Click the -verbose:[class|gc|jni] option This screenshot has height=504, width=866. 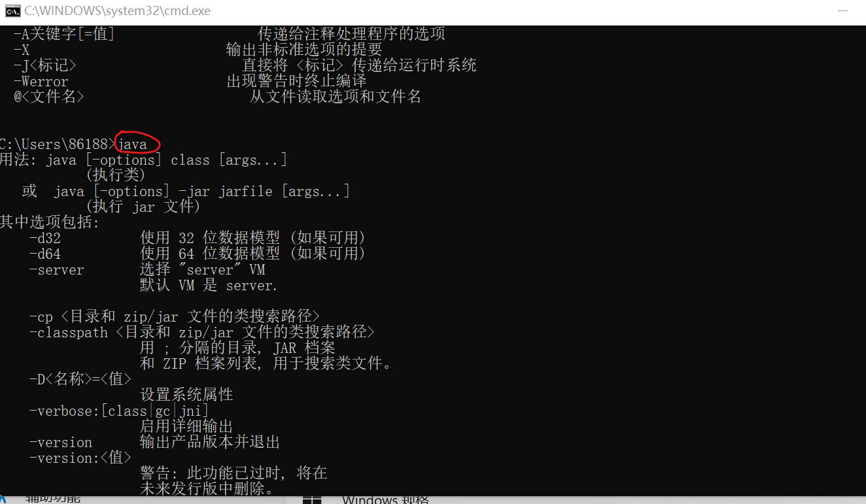pyautogui.click(x=119, y=411)
